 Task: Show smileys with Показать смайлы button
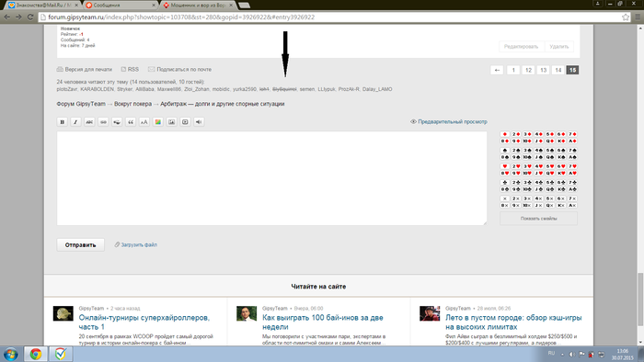[x=538, y=219]
